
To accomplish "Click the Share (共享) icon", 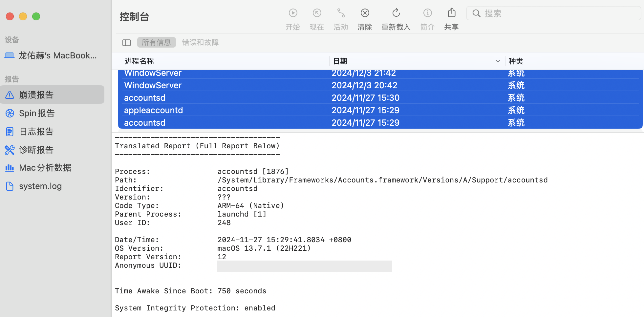I will click(x=452, y=13).
